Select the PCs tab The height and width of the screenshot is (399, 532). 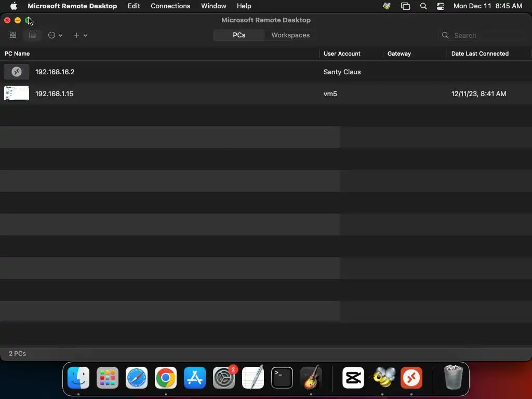[239, 35]
